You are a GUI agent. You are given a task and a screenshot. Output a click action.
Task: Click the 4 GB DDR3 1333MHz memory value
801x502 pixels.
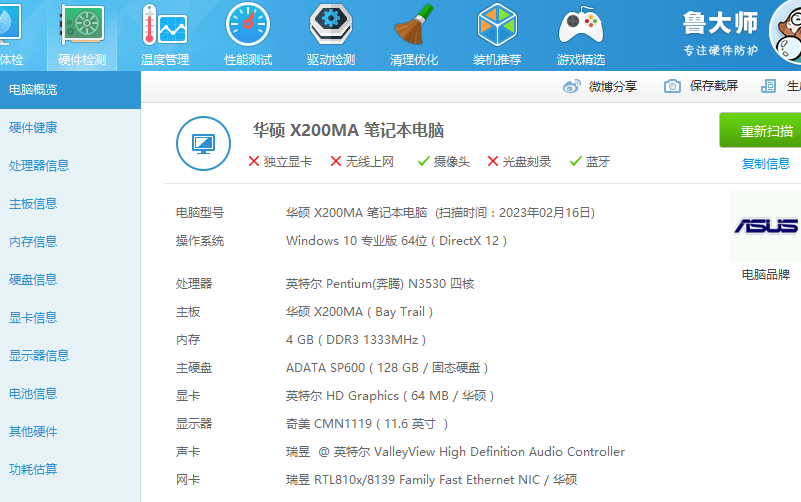(356, 340)
